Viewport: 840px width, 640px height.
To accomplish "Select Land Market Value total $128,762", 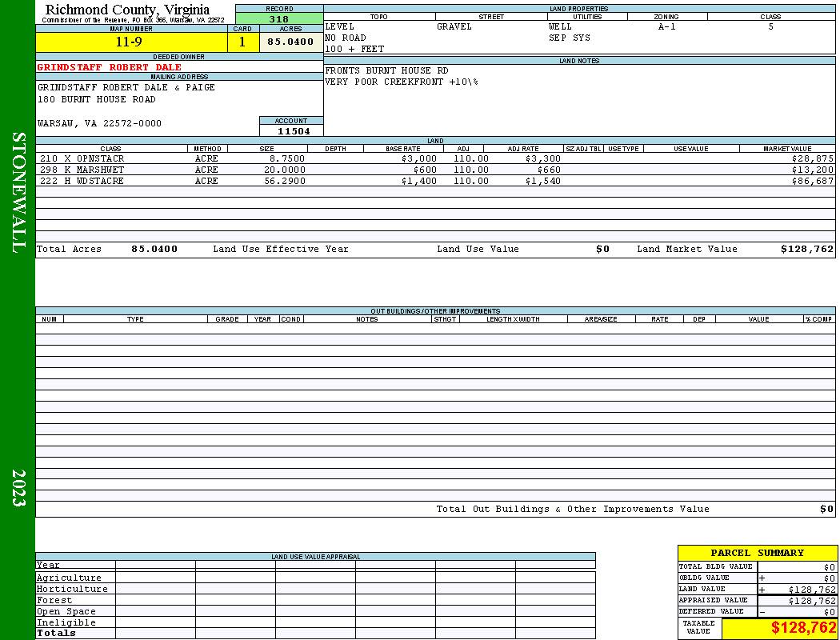I will [x=807, y=249].
